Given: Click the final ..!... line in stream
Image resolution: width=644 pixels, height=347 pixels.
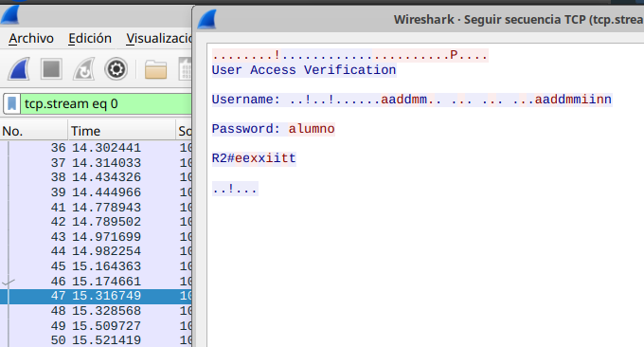Looking at the screenshot, I should pos(235,189).
